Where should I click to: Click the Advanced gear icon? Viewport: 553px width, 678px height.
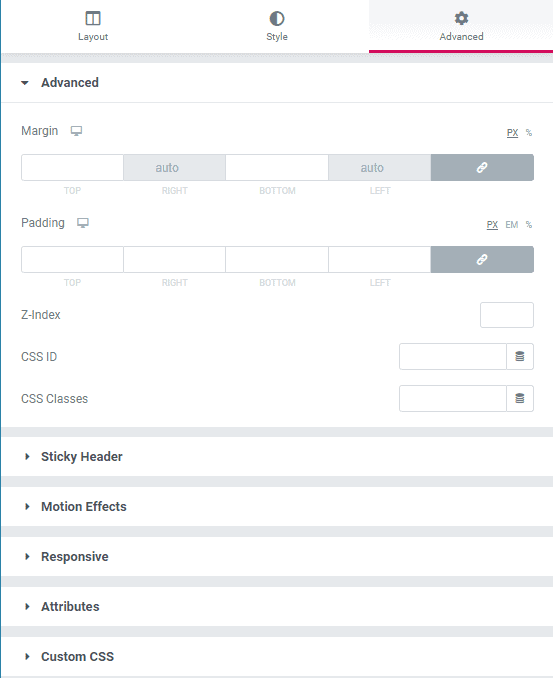pyautogui.click(x=461, y=18)
